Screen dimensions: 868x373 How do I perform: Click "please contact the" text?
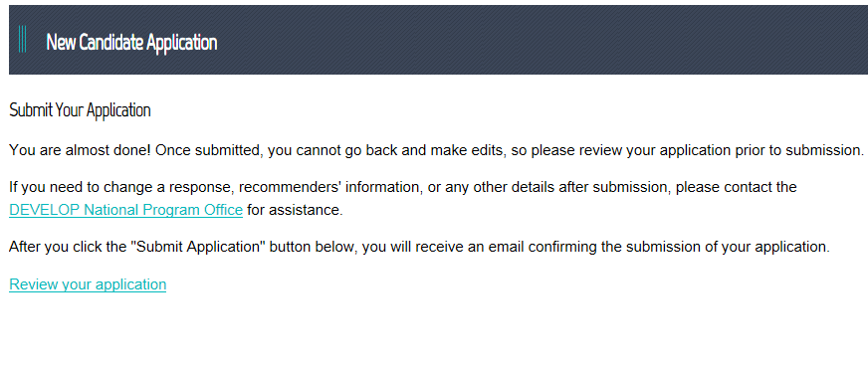737,187
